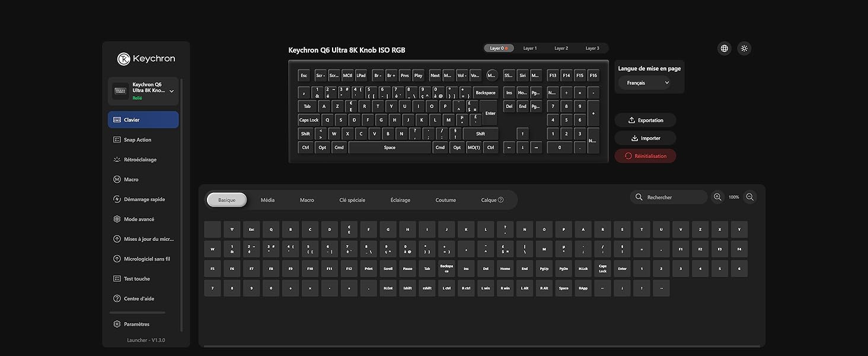Zoom out the key palette with the minus magnifier
Image resolution: width=868 pixels, height=356 pixels.
coord(750,197)
